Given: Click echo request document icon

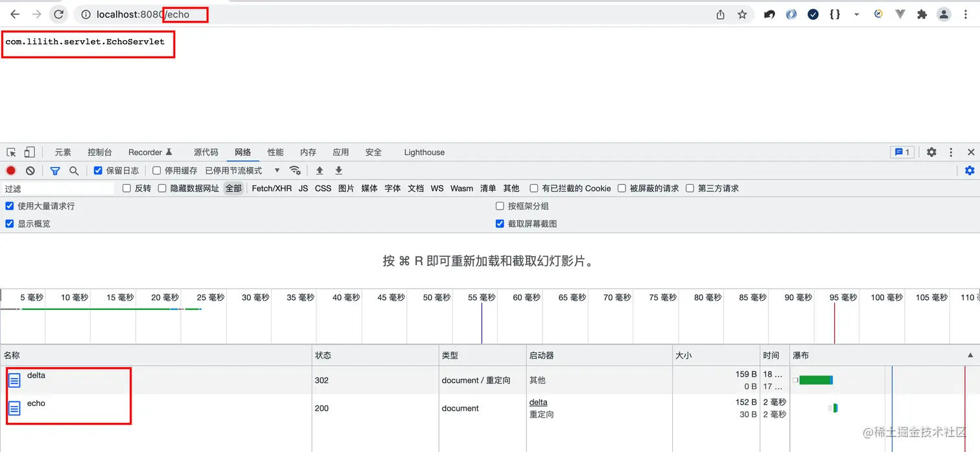Looking at the screenshot, I should tap(14, 408).
